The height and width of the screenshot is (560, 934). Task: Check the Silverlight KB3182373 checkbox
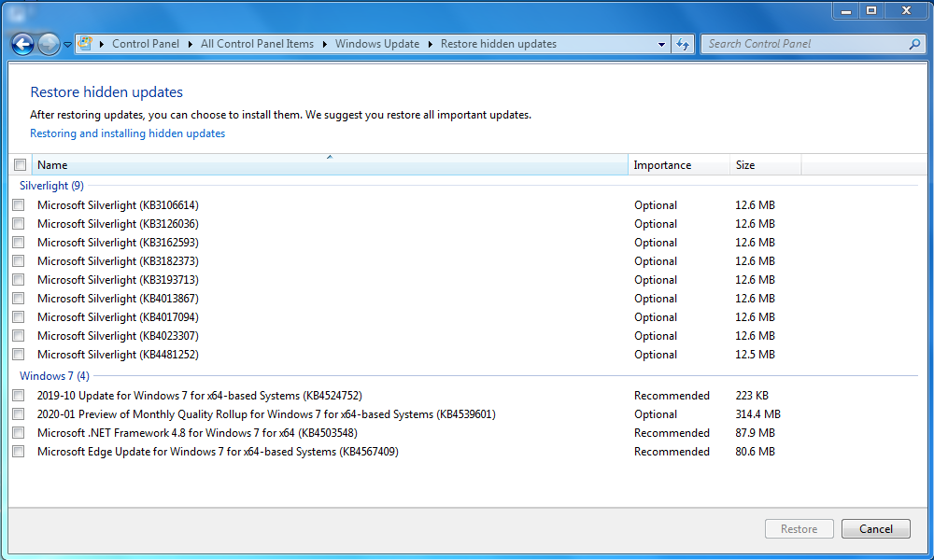(x=19, y=261)
